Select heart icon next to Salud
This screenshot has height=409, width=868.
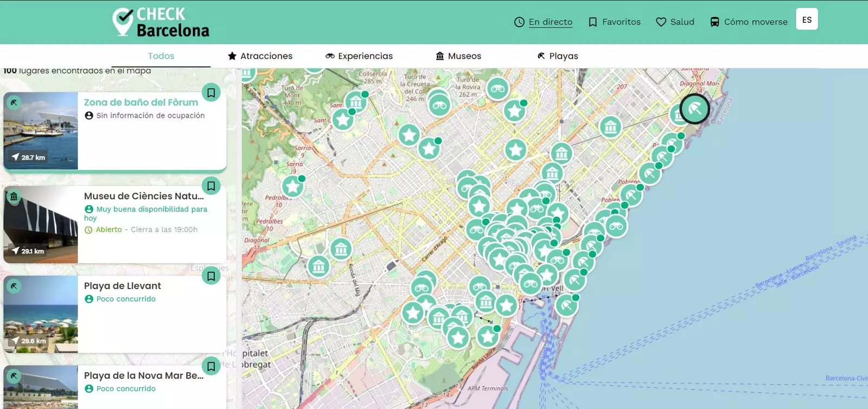(x=661, y=22)
